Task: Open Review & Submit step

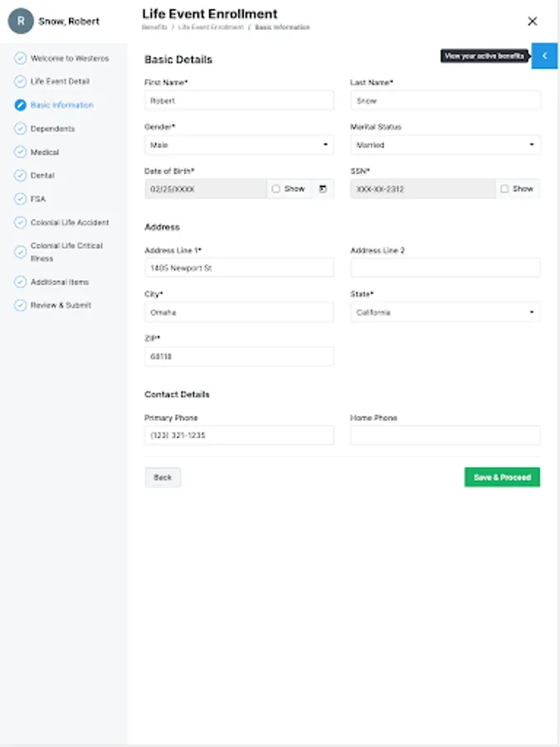Action: 61,305
